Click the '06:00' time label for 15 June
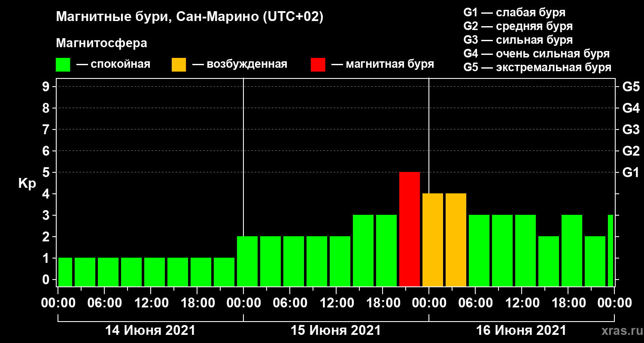 click(290, 303)
